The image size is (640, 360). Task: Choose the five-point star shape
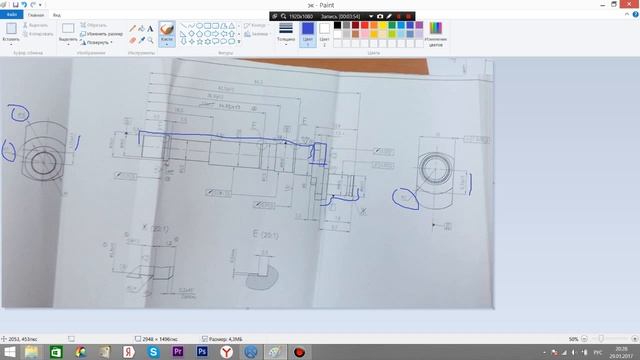pos(200,42)
